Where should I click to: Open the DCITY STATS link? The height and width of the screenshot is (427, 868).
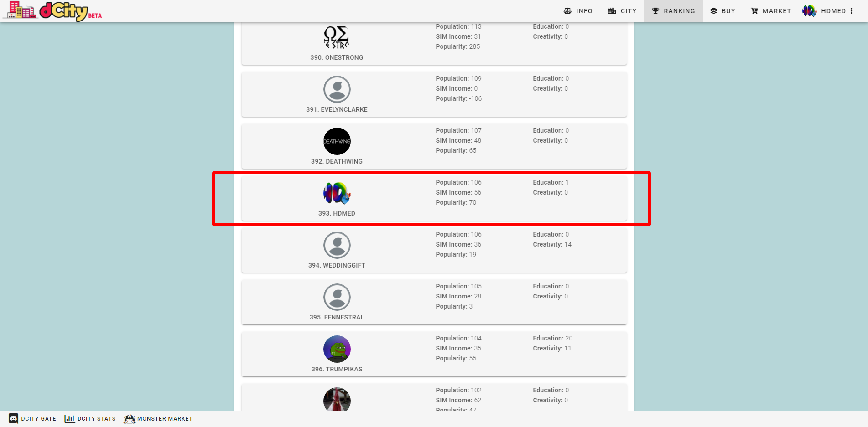pyautogui.click(x=90, y=418)
